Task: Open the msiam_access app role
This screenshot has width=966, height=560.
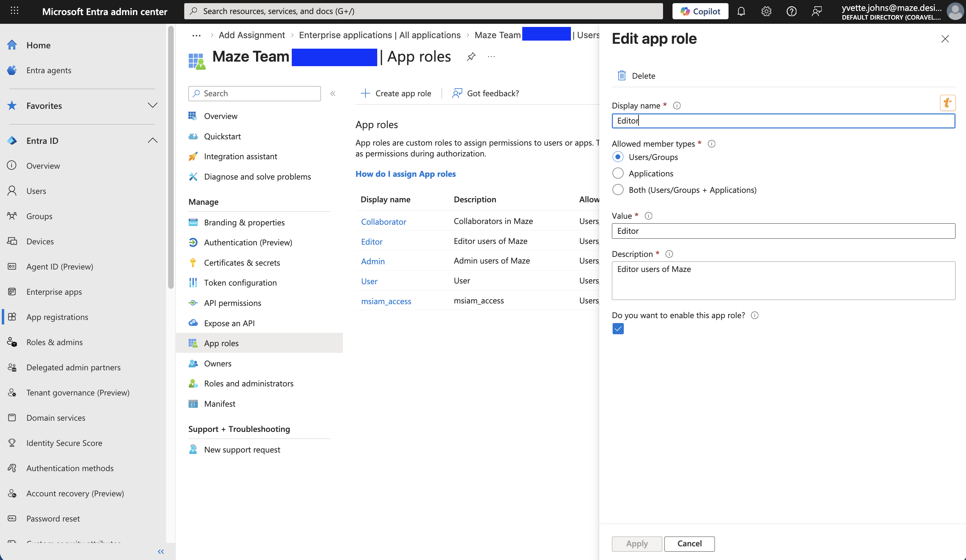Action: 386,301
